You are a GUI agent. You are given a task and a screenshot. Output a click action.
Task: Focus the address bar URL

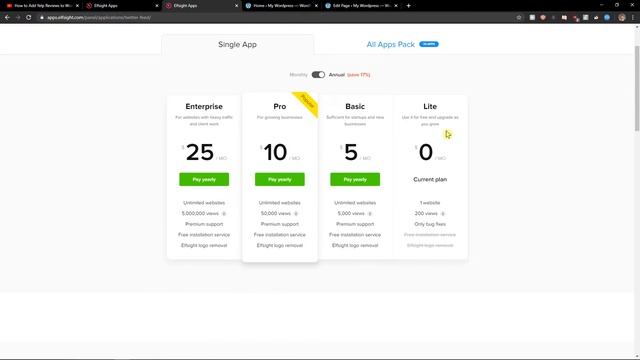click(x=99, y=18)
